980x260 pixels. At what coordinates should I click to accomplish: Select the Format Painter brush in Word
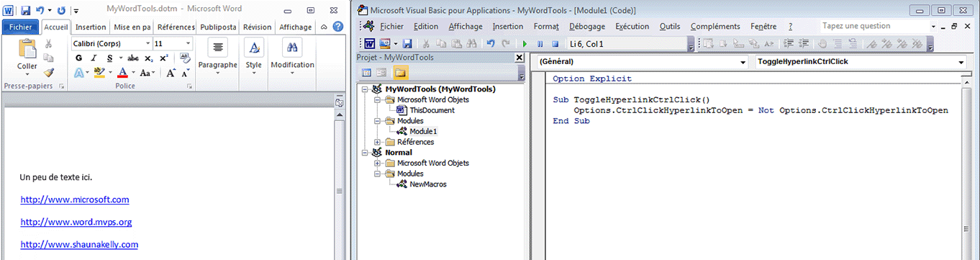click(49, 73)
